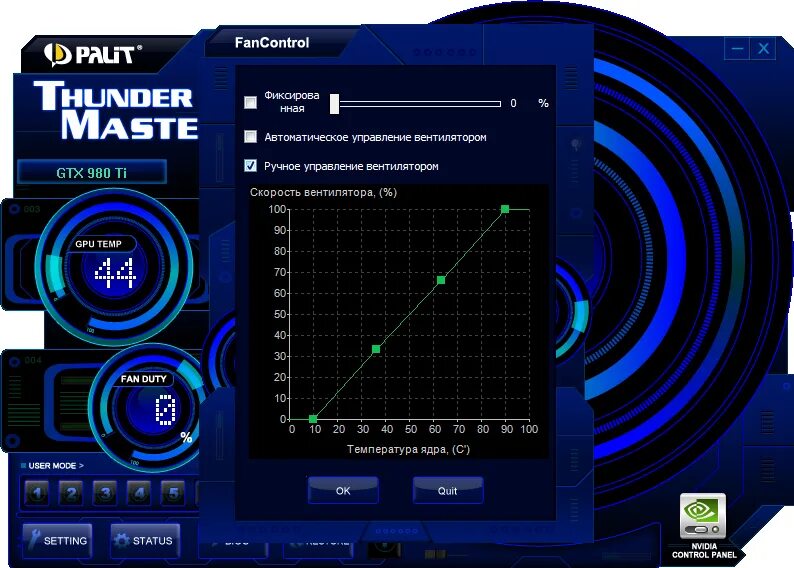Minimize the ThunderMaster window

pos(737,49)
